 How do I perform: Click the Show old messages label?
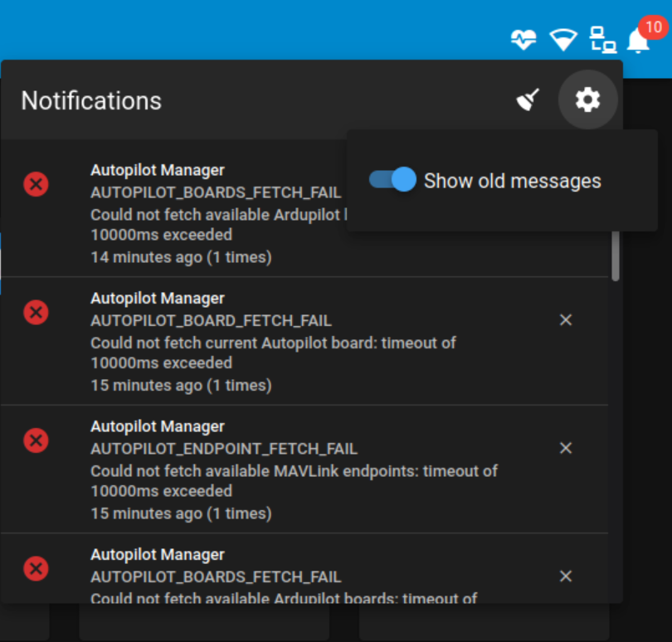[x=512, y=180]
